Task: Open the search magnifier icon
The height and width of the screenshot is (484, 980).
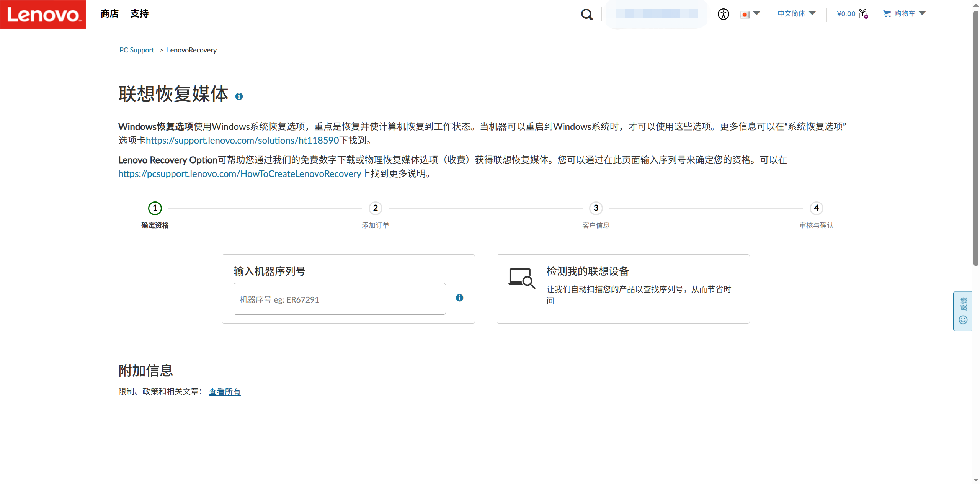Action: tap(586, 15)
